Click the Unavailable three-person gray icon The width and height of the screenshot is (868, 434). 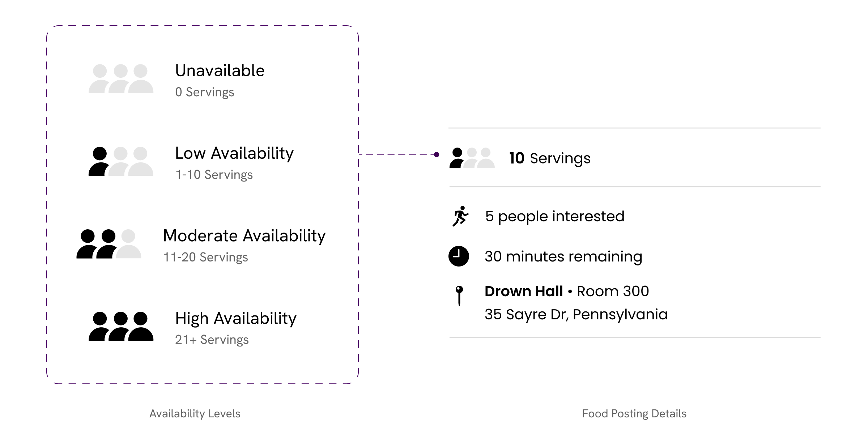[121, 79]
